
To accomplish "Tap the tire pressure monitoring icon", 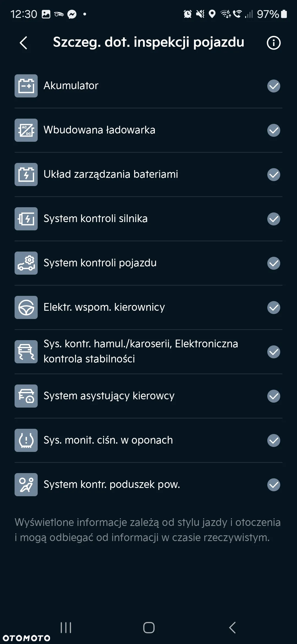I will (26, 440).
